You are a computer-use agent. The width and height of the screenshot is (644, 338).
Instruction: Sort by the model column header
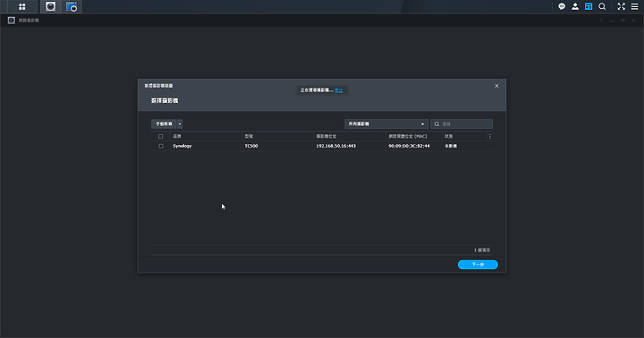click(x=277, y=136)
